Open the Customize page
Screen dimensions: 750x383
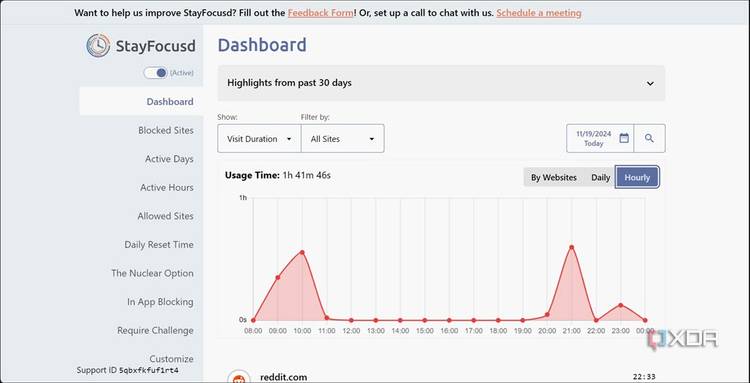[171, 359]
